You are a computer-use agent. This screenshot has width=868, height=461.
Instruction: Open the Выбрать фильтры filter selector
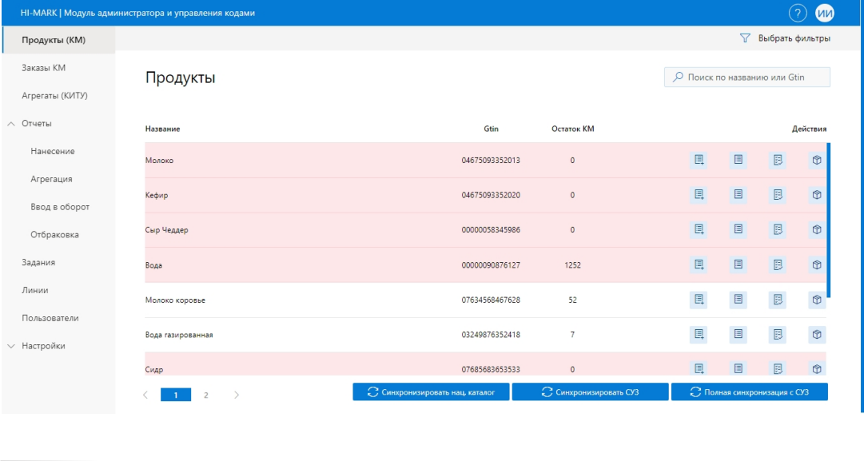(785, 38)
